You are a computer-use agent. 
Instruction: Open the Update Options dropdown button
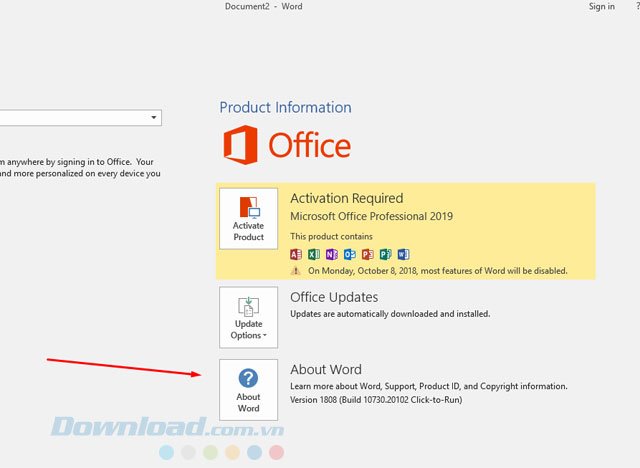(x=248, y=317)
